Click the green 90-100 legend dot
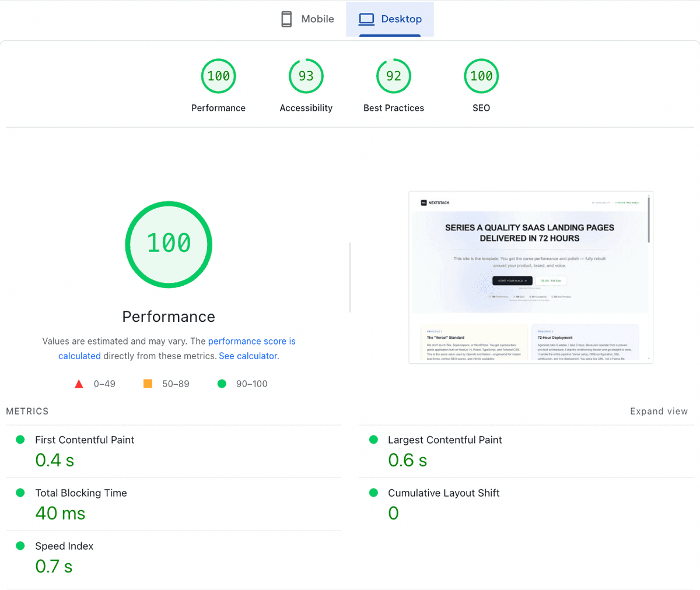700x590 pixels. [222, 384]
